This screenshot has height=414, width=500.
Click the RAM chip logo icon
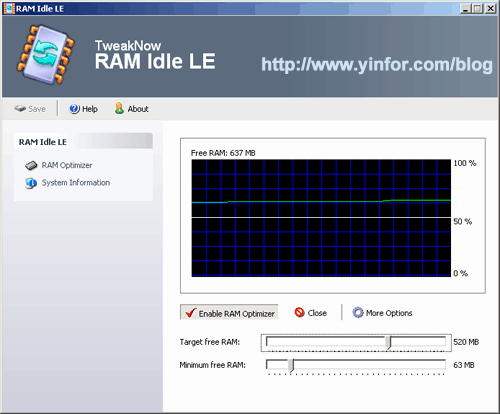point(46,54)
